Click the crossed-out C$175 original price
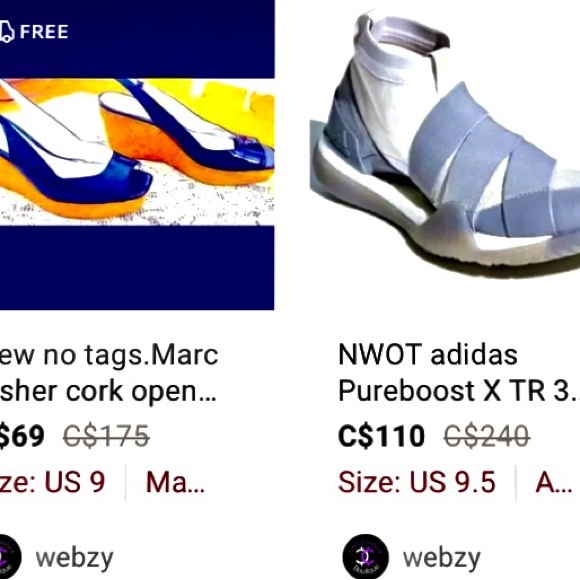Viewport: 580px width, 580px height. [106, 436]
